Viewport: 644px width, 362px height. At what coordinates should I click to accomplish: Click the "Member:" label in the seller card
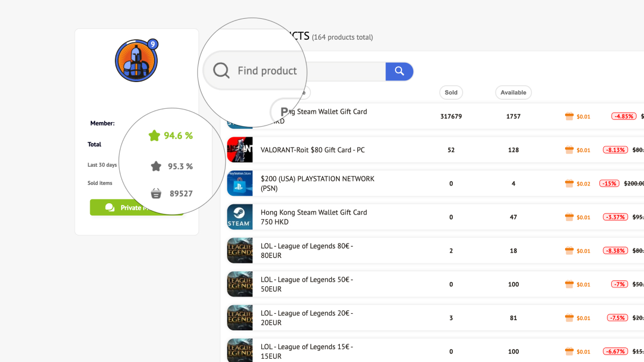pyautogui.click(x=103, y=123)
